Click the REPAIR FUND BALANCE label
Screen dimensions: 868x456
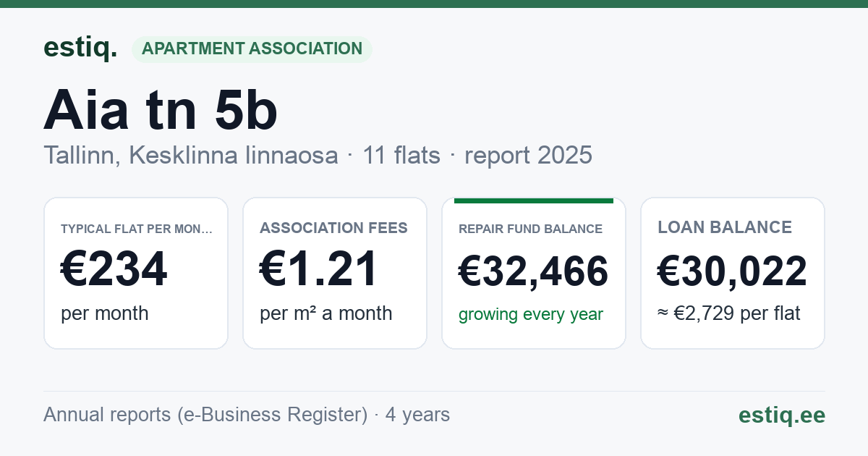[530, 229]
